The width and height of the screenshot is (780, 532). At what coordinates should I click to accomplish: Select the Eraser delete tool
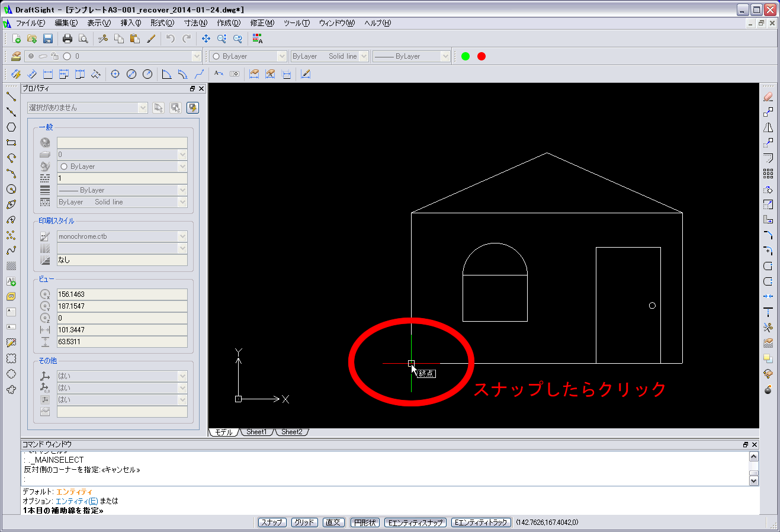pos(768,97)
